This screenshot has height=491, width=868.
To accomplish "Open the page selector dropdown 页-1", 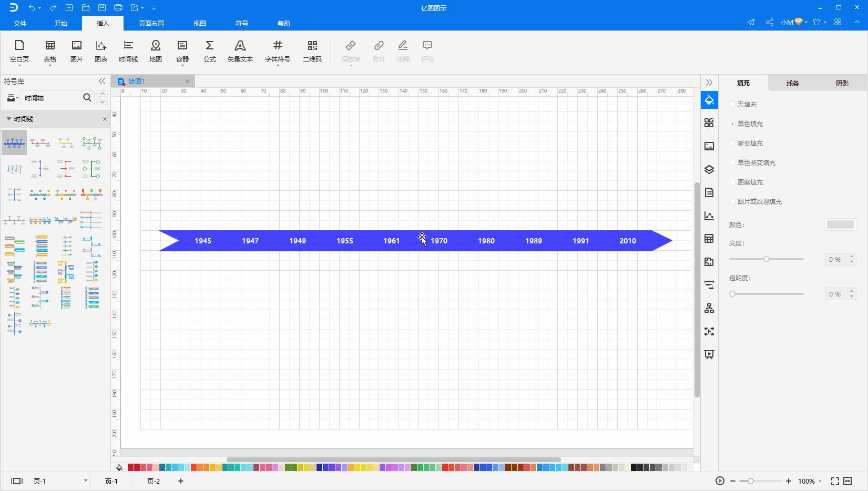I will coord(60,481).
